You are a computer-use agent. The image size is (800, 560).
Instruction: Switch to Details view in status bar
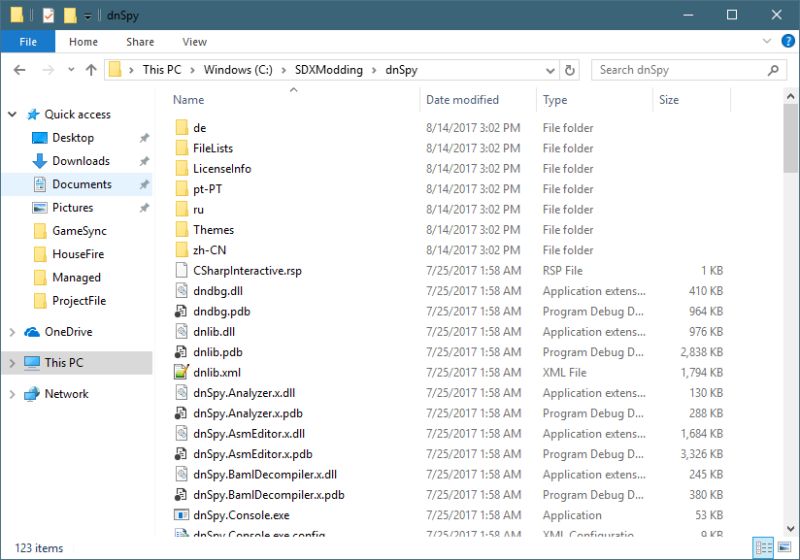763,548
